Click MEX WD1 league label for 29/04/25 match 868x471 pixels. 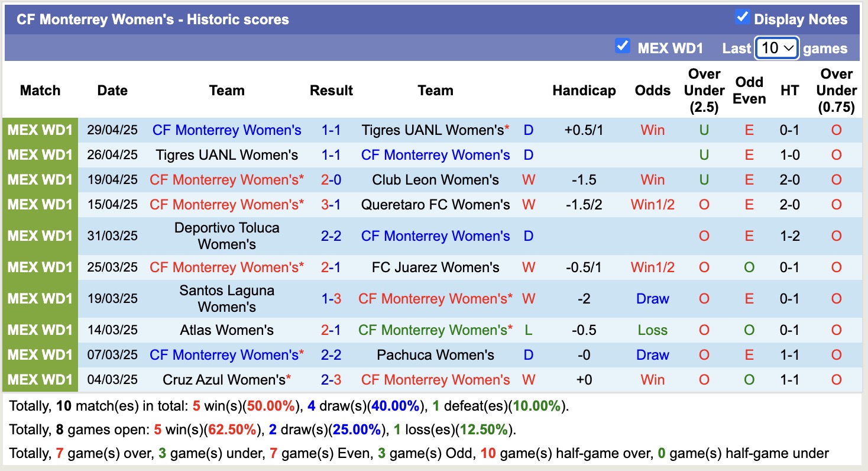40,130
